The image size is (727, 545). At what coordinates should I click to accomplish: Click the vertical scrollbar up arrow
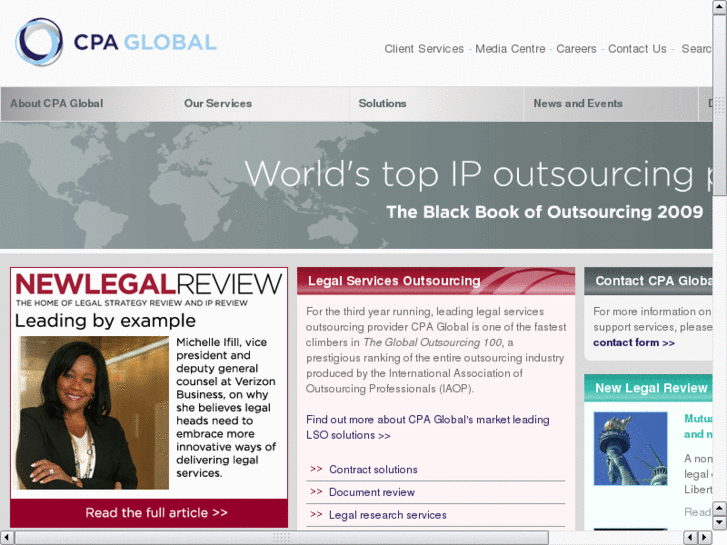pyautogui.click(x=720, y=7)
